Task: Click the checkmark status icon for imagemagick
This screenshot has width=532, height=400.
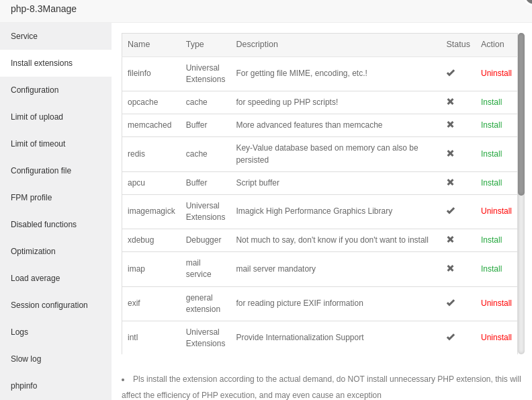Action: [451, 210]
